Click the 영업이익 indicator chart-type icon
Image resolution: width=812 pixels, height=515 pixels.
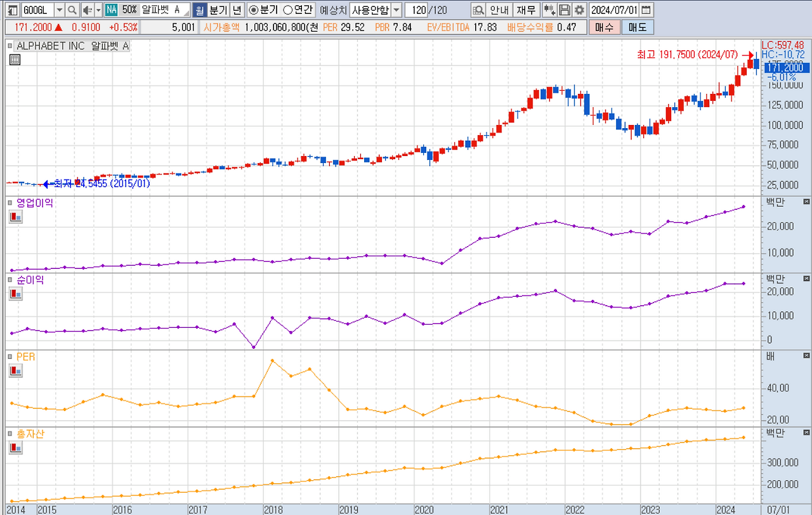click(x=15, y=217)
